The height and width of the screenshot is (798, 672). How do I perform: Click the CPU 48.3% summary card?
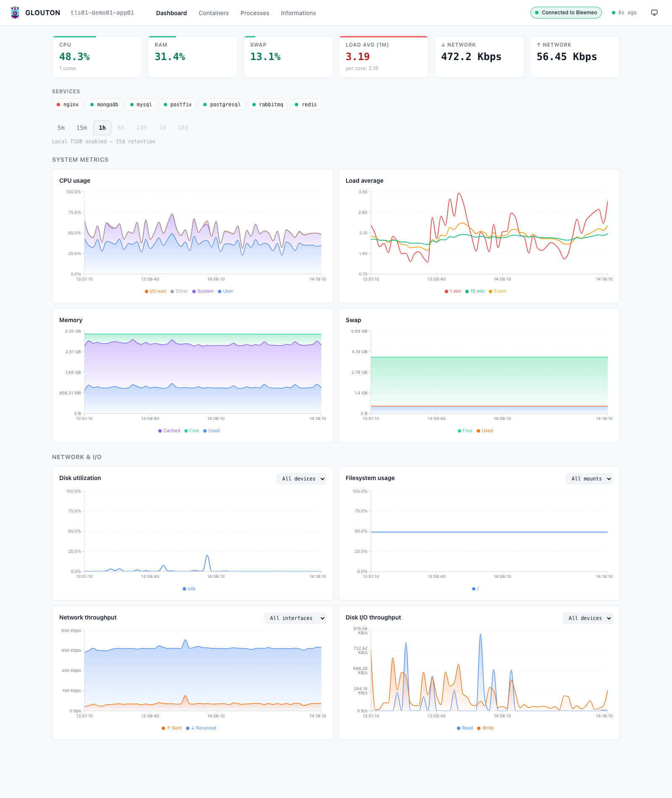(x=97, y=57)
